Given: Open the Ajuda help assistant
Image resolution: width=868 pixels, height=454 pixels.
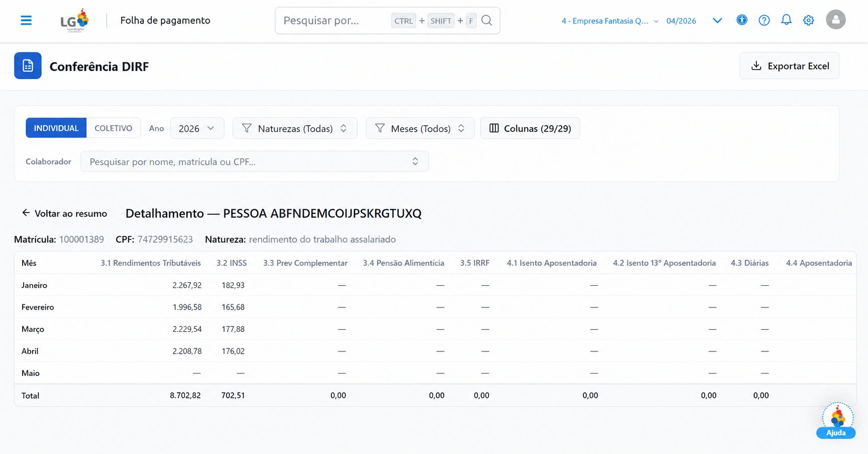Looking at the screenshot, I should click(836, 421).
